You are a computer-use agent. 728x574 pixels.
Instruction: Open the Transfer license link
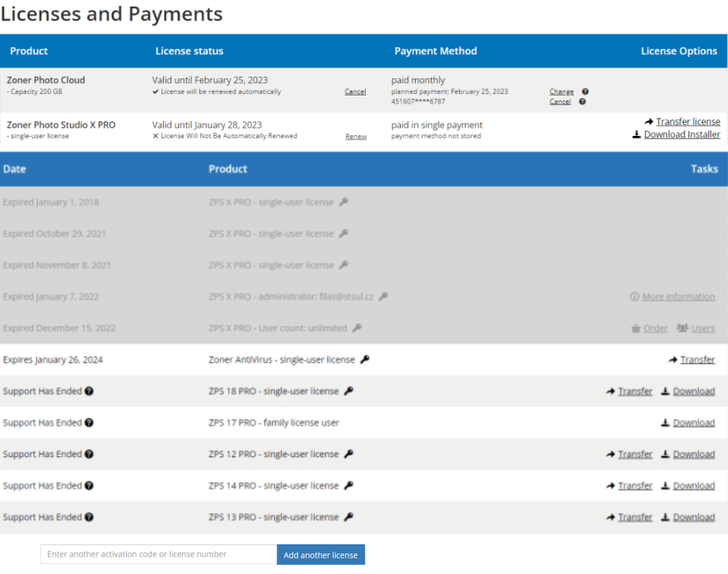coord(688,122)
